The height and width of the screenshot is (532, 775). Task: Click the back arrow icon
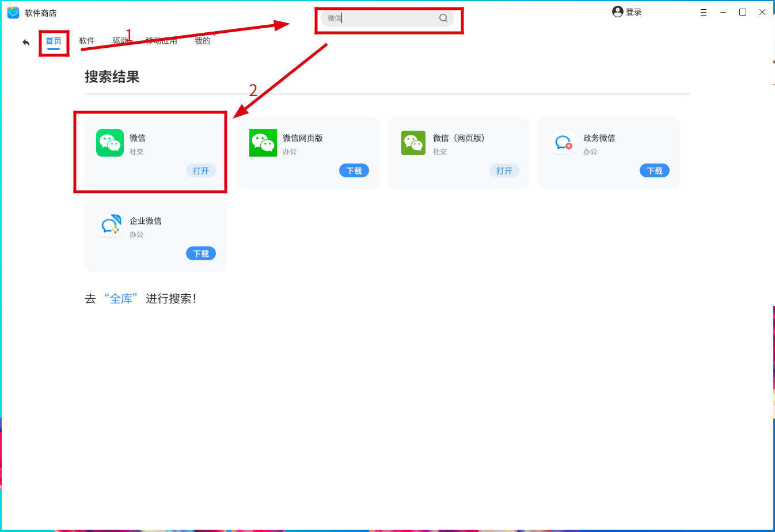pos(26,42)
